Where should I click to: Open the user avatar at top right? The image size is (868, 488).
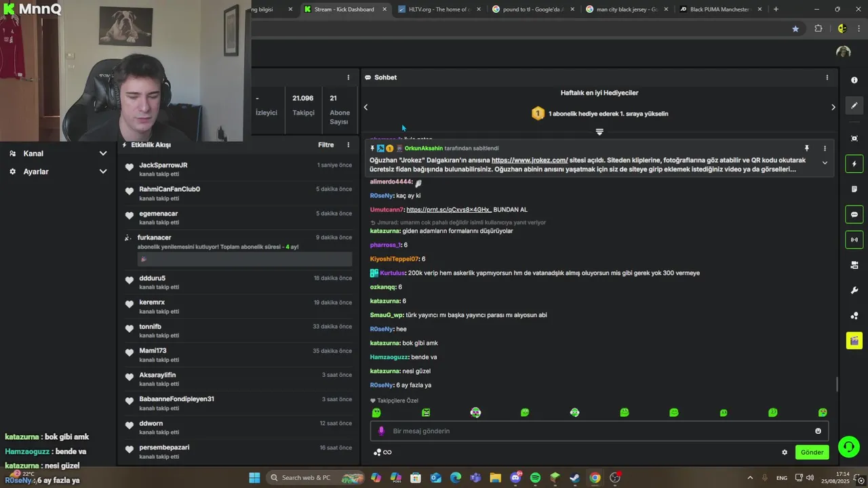coord(843,52)
